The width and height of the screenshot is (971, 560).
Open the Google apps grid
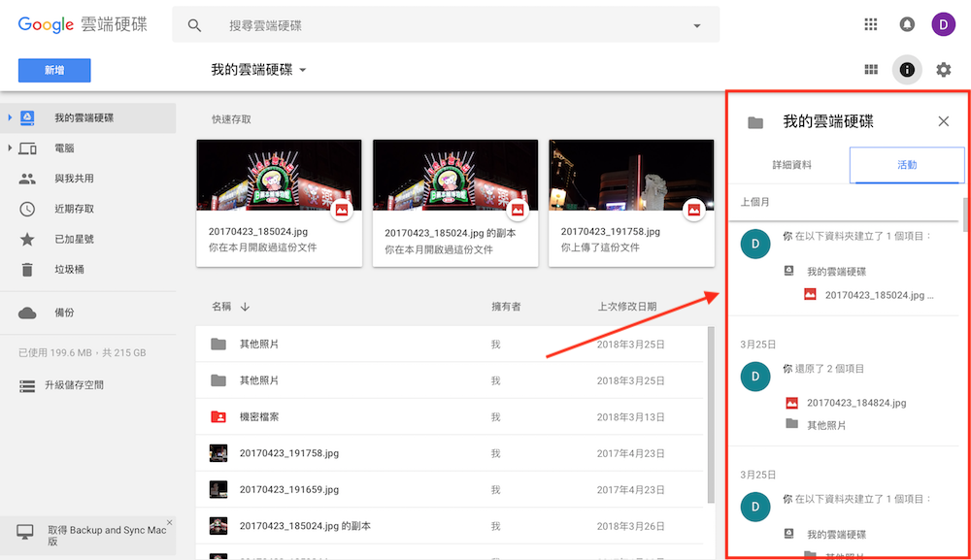871,23
